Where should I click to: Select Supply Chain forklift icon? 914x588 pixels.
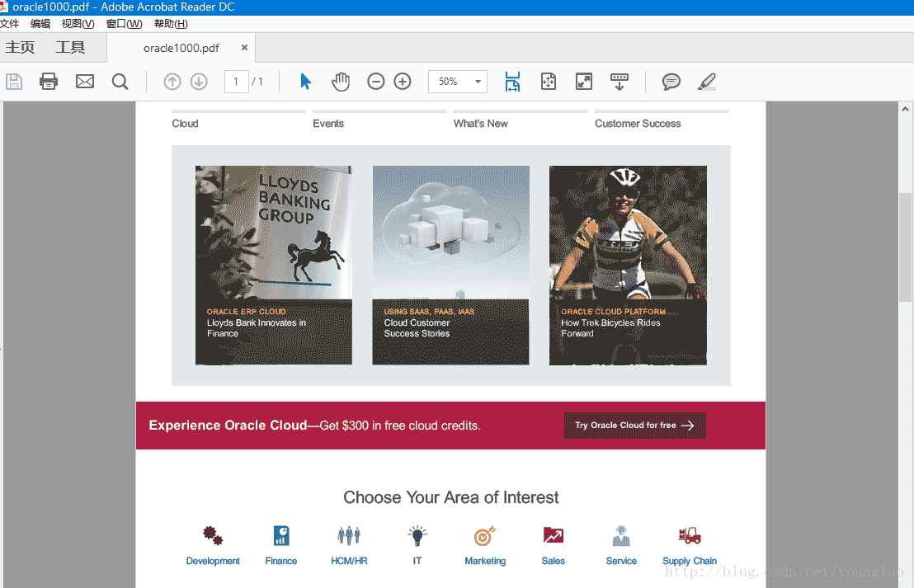(x=690, y=535)
